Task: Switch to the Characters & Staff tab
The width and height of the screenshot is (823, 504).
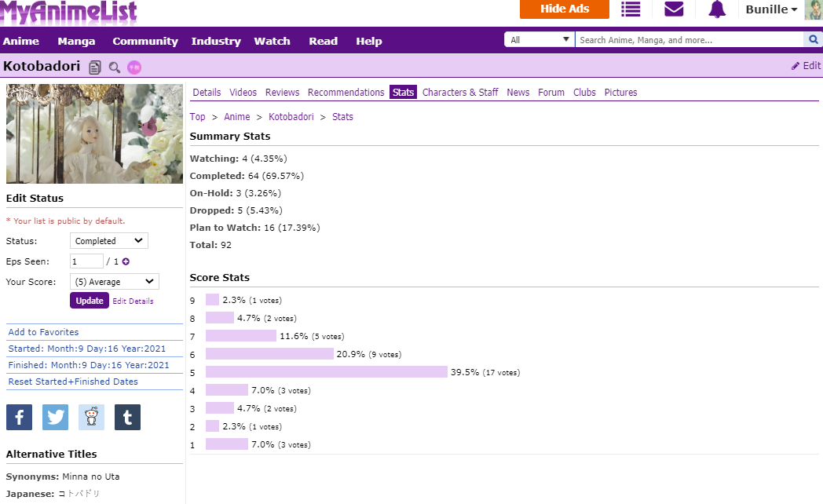Action: coord(460,93)
